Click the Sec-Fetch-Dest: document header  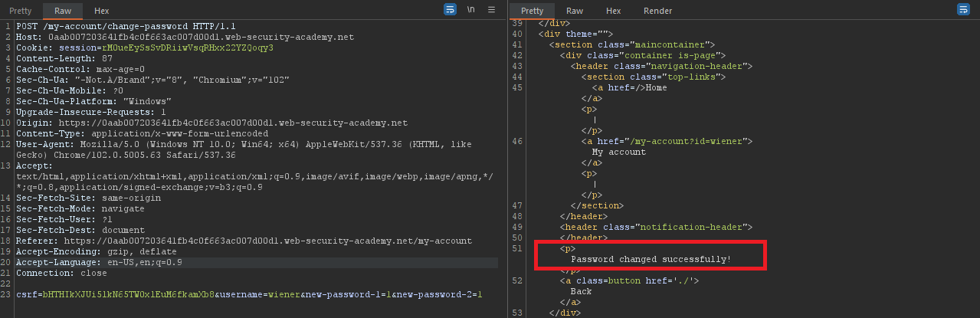[80, 230]
